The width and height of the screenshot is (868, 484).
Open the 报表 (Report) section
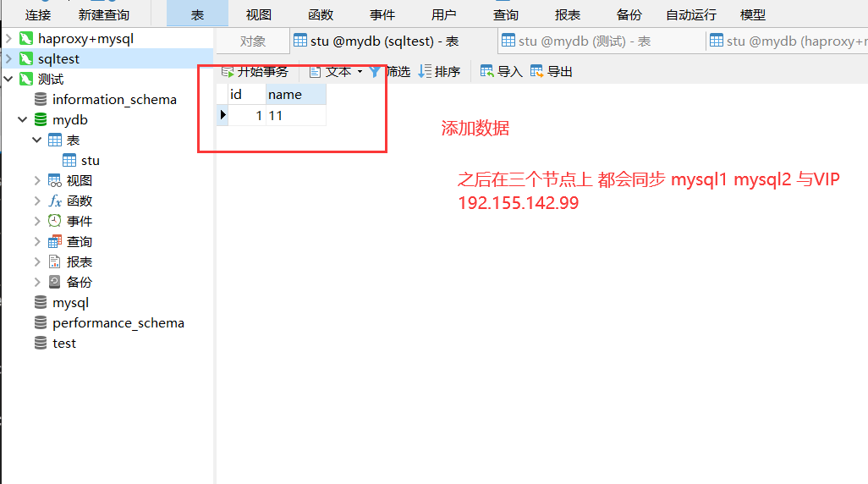pyautogui.click(x=568, y=15)
